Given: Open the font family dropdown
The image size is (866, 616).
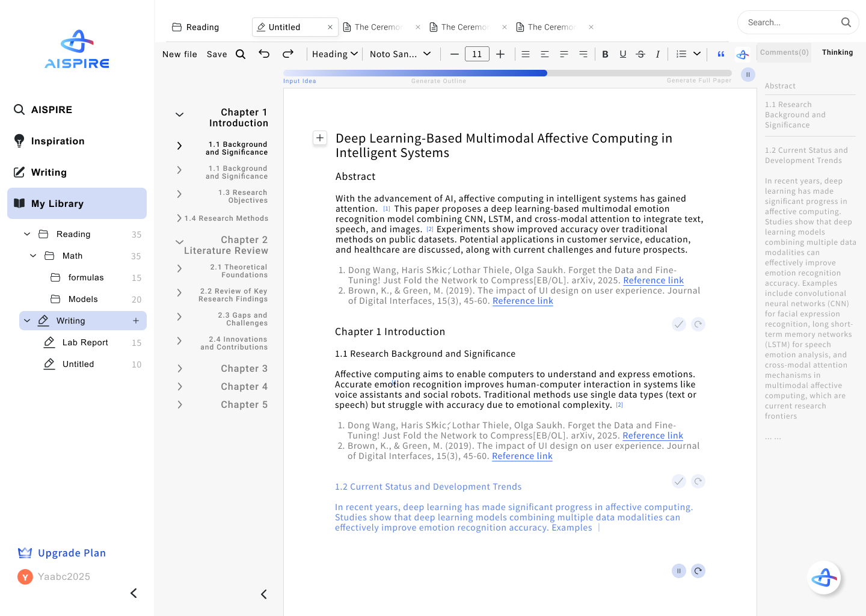Looking at the screenshot, I should pyautogui.click(x=401, y=54).
